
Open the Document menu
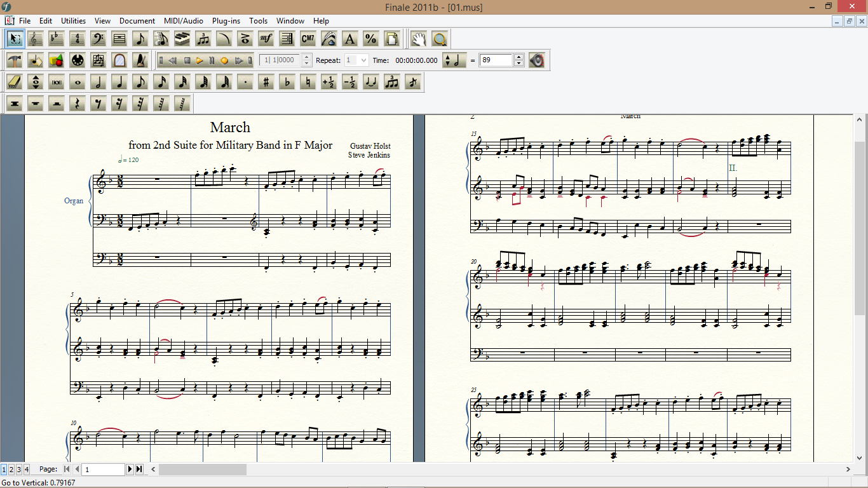137,21
